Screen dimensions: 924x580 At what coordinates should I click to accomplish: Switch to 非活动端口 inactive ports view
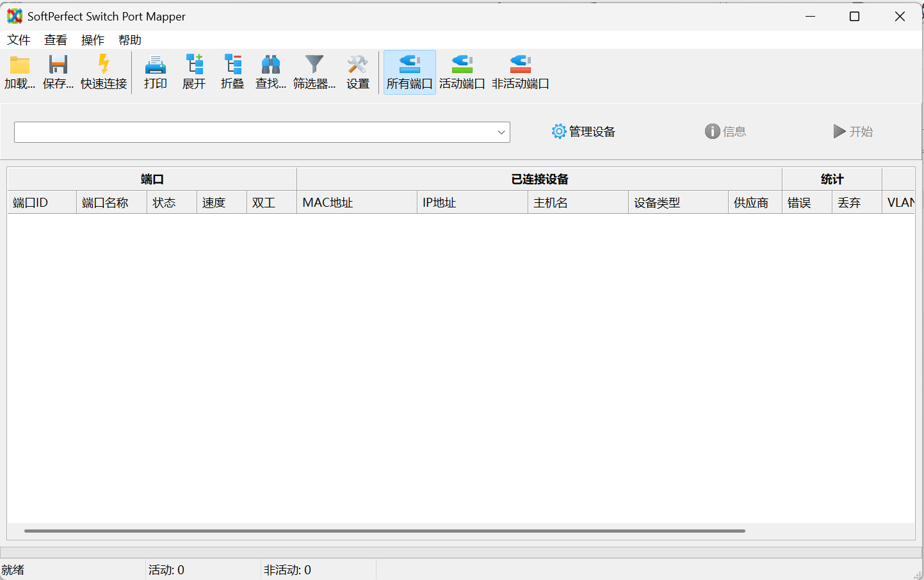(x=520, y=72)
